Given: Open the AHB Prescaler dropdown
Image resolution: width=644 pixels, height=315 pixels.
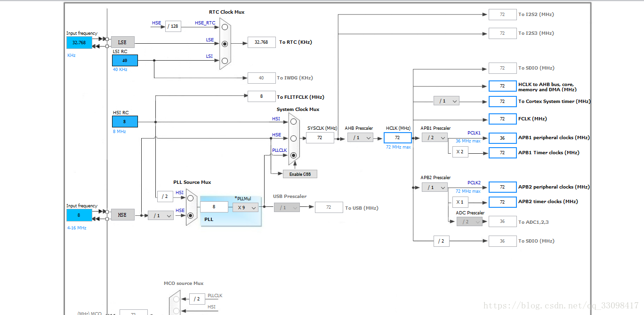Looking at the screenshot, I should coord(360,137).
